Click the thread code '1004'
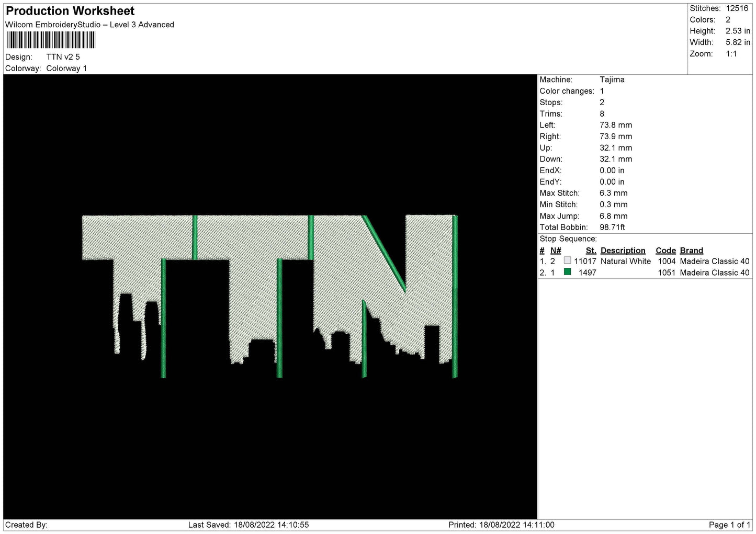756x534 pixels. click(x=667, y=262)
